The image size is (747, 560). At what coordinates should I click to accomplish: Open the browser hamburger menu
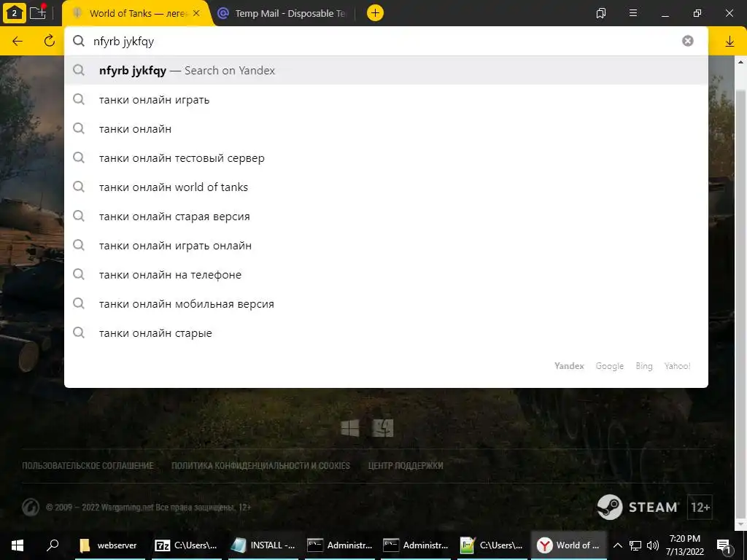(x=633, y=13)
